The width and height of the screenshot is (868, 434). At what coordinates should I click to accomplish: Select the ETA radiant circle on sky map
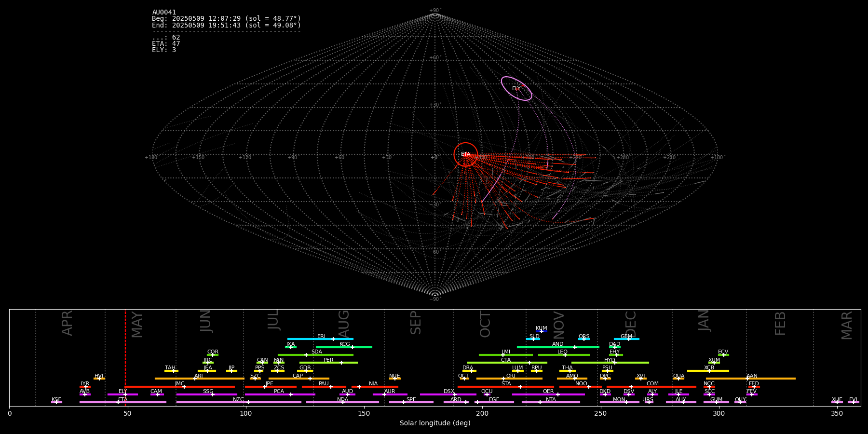[465, 154]
